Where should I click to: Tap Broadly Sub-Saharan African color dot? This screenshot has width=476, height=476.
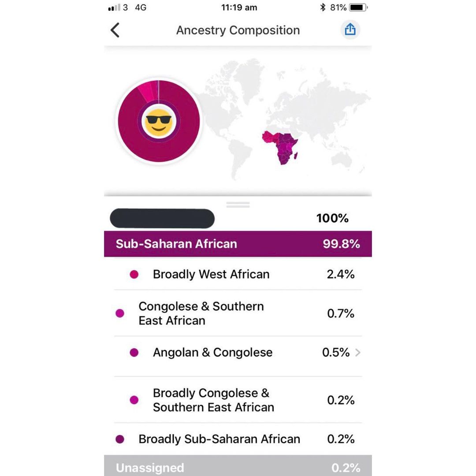120,439
